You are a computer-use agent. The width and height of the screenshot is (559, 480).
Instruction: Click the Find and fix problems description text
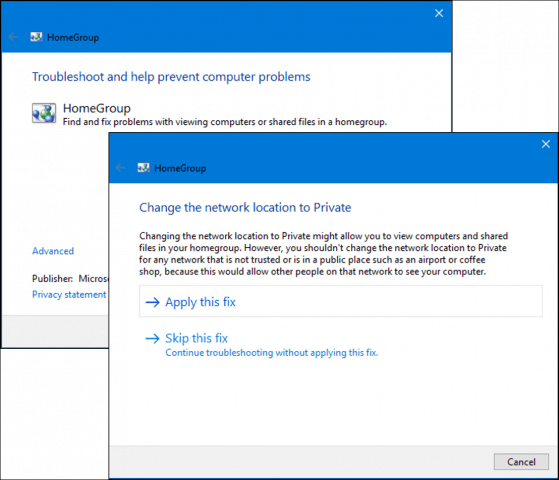[x=225, y=122]
